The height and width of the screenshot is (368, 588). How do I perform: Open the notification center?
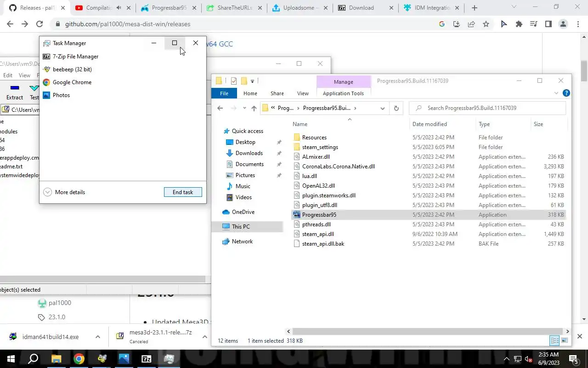point(574,359)
